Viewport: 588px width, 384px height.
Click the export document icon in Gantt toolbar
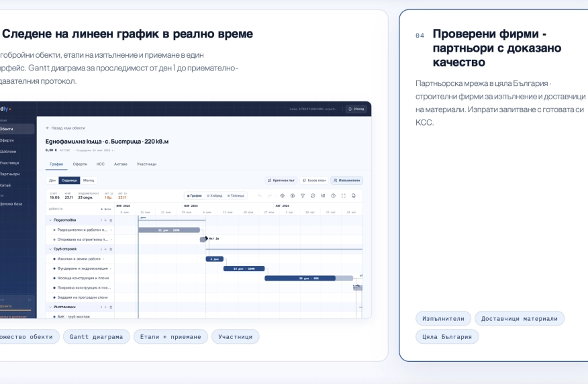pyautogui.click(x=353, y=196)
